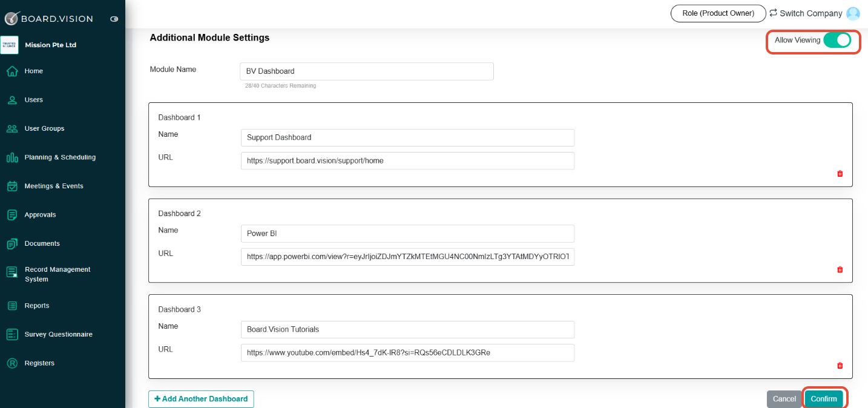Turn off the Allow Viewing toggle
Screen dimensions: 868x408
coord(837,41)
